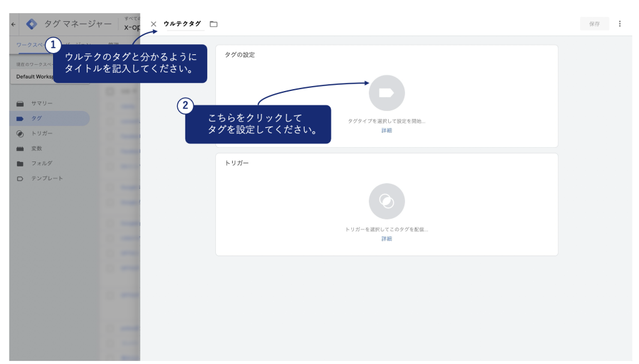Open the Default Workspace selector
The height and width of the screenshot is (364, 639).
pyautogui.click(x=34, y=77)
